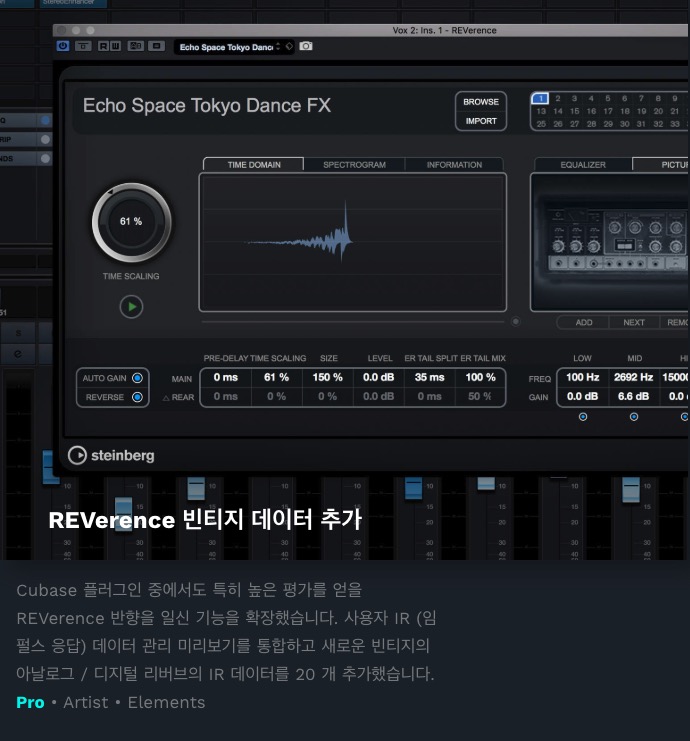The width and height of the screenshot is (690, 741).
Task: Select program slot 13
Action: click(541, 111)
